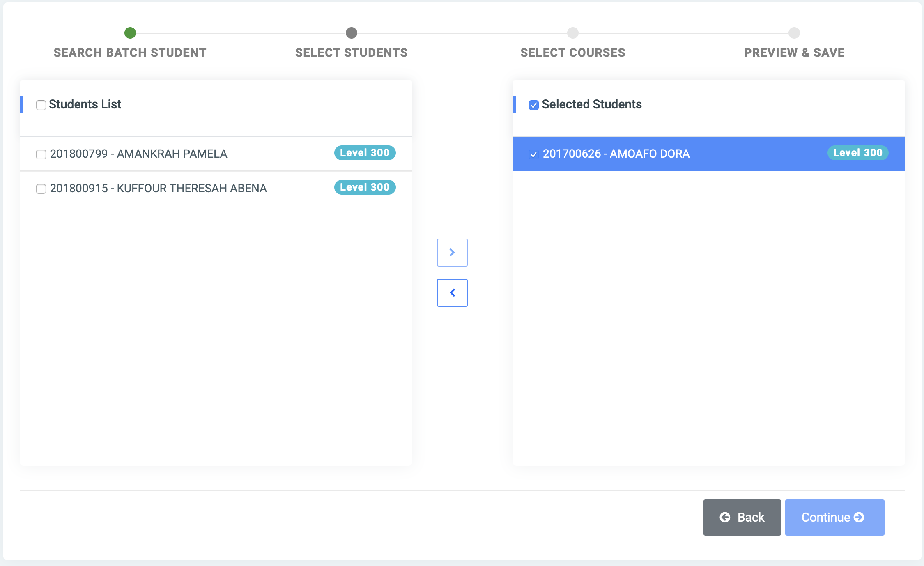Click the Level 300 badge next to AMANKRAH PAMELA
924x566 pixels.
point(364,153)
